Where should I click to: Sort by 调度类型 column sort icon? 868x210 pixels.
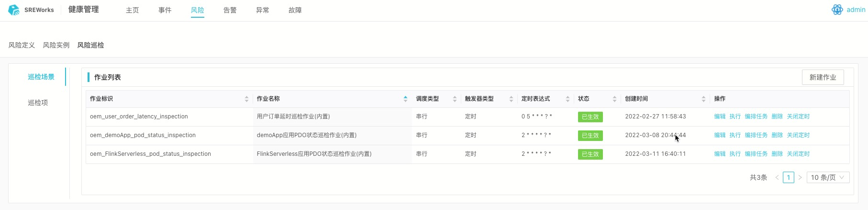pos(455,99)
